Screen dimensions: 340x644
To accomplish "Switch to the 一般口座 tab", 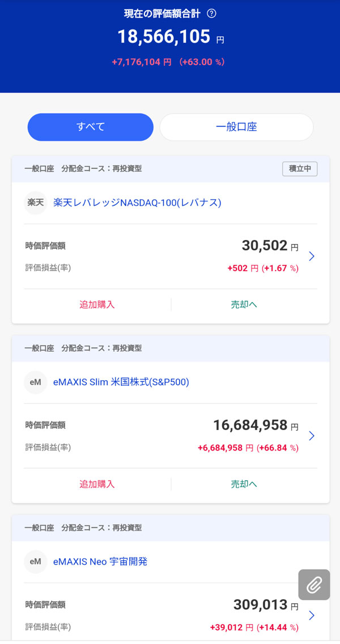I will tap(236, 127).
